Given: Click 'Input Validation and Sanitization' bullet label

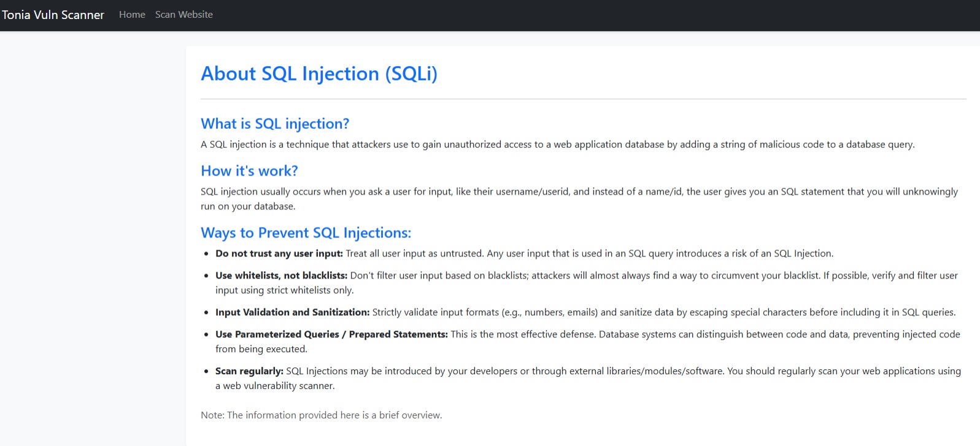Looking at the screenshot, I should [x=293, y=313].
